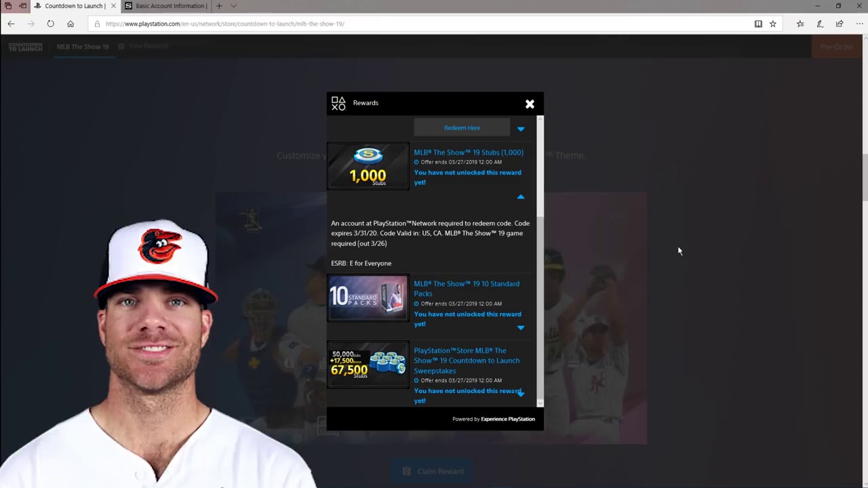
Task: Switch to Basic Account Information tab
Action: [165, 6]
